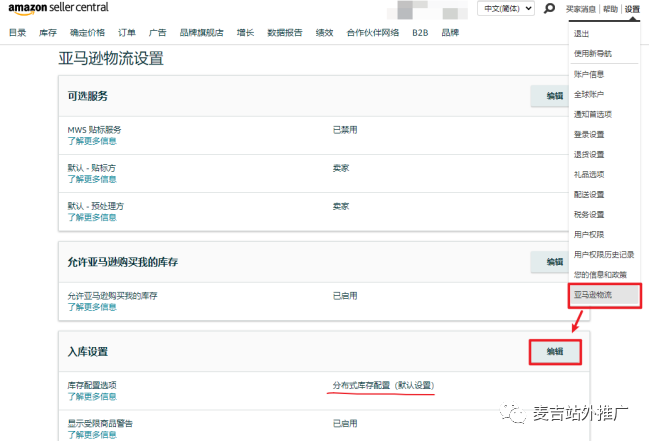649x442 pixels.
Task: Select 全球账户 from settings menu
Action: pyautogui.click(x=589, y=94)
